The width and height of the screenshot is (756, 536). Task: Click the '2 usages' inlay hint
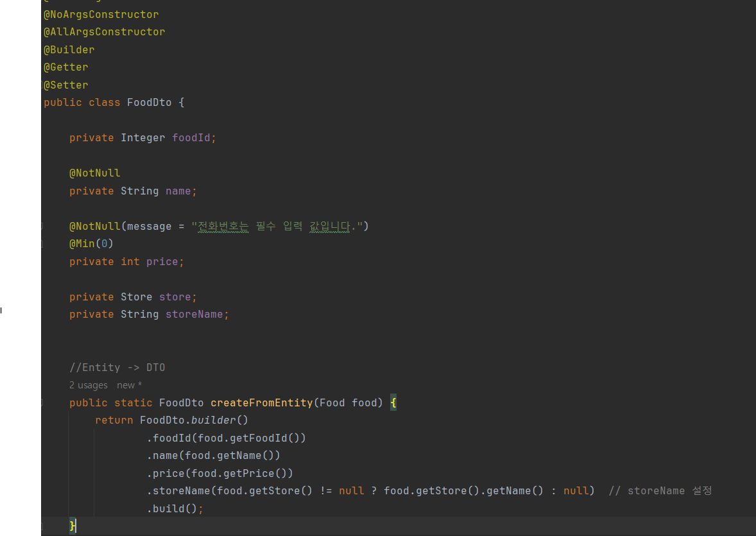pyautogui.click(x=89, y=385)
